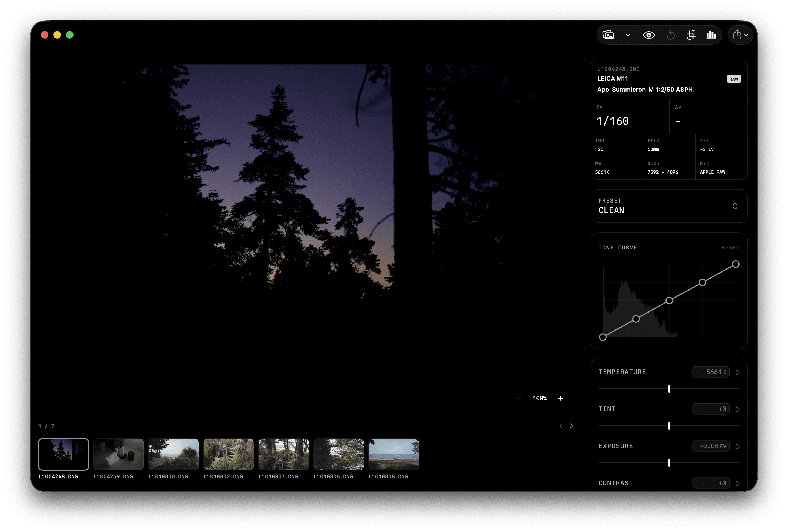Toggle the before/after eye preview
Screen dimensions: 788x532
coord(649,35)
